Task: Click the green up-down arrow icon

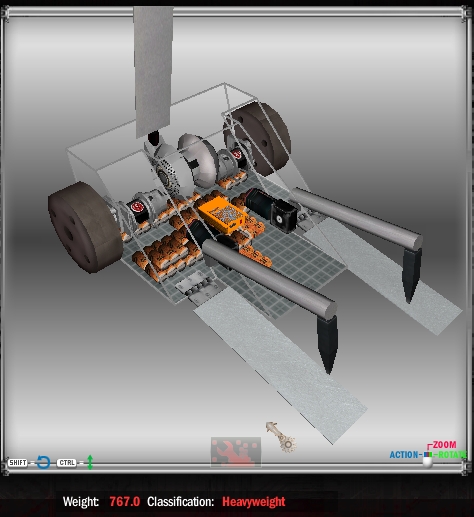Action: [x=90, y=462]
